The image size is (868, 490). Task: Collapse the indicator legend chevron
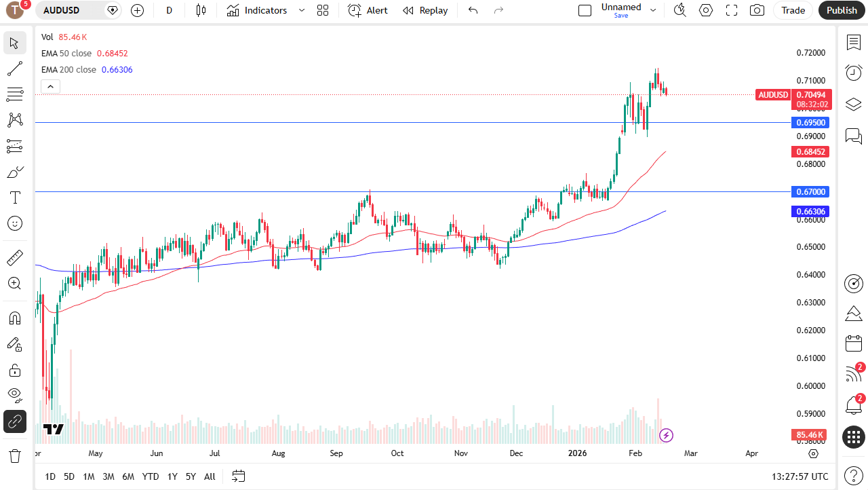click(51, 86)
